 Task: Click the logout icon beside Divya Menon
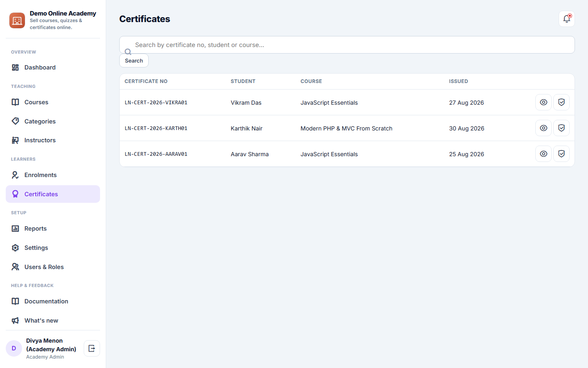click(x=92, y=348)
